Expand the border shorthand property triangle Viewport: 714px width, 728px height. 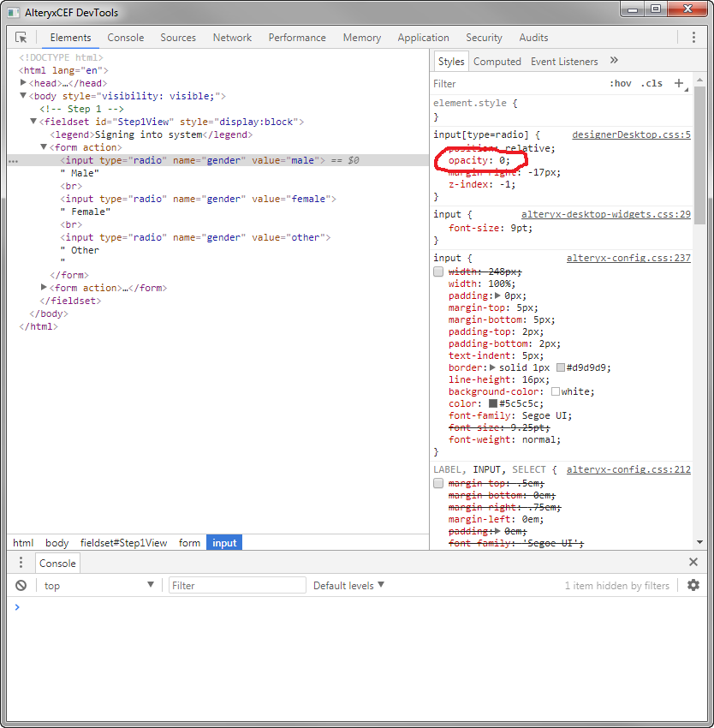pyautogui.click(x=492, y=367)
